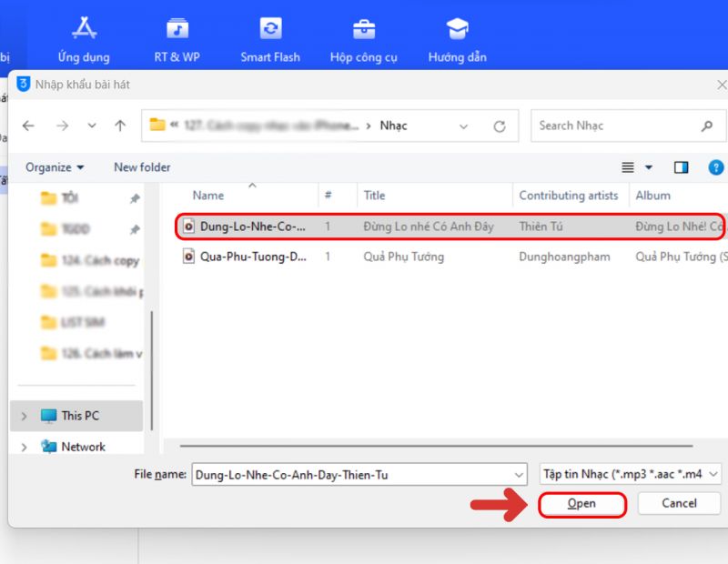
Task: Click the Search Nhạc input field
Action: click(x=614, y=126)
